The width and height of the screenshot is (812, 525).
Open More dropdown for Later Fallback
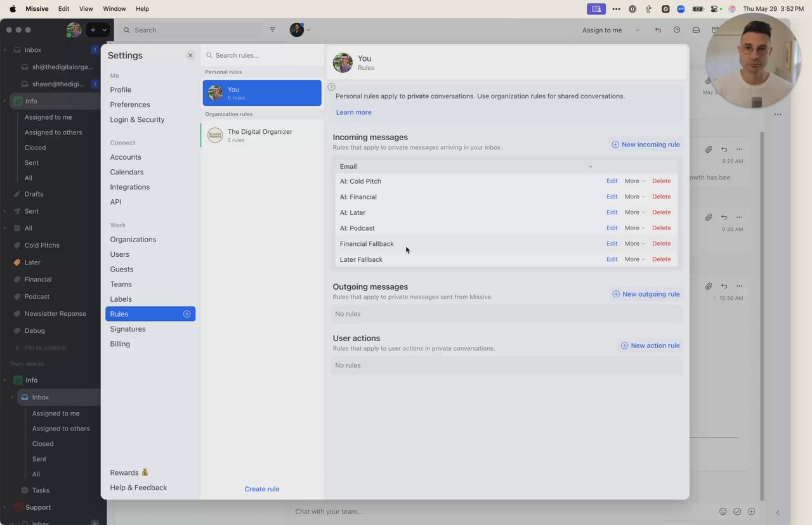pos(634,259)
